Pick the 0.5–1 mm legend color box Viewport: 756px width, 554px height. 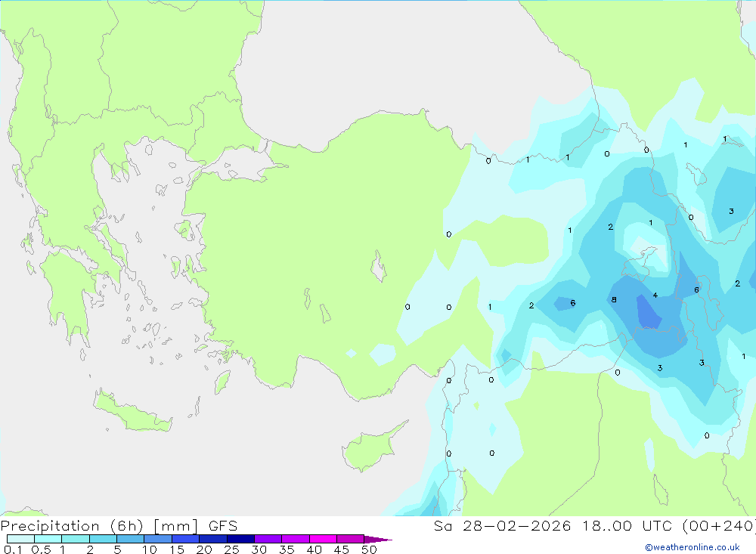pyautogui.click(x=48, y=539)
